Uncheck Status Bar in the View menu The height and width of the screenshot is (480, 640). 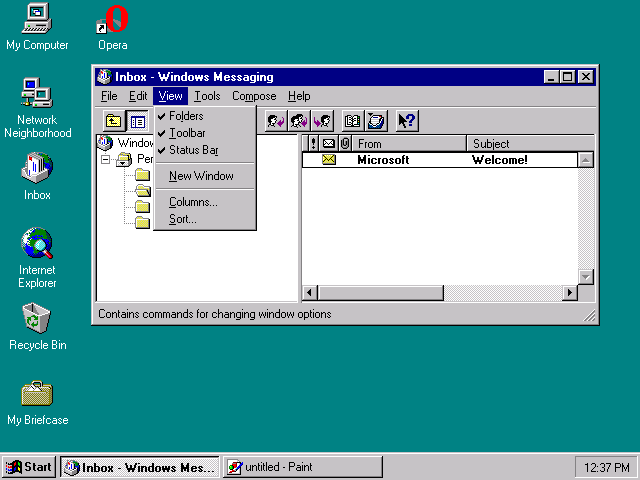coord(205,150)
